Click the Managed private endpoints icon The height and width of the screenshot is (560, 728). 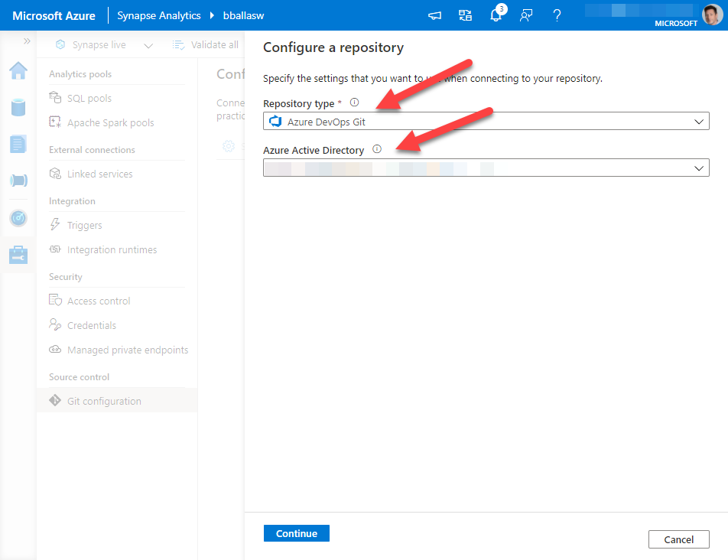[55, 349]
